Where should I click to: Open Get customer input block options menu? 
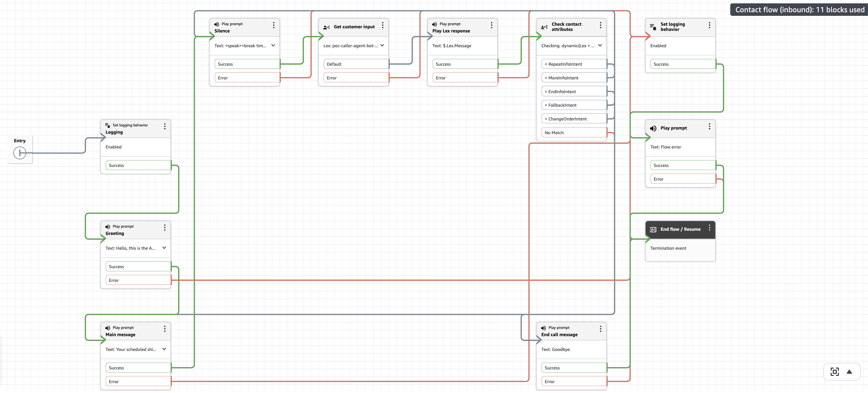pyautogui.click(x=382, y=25)
